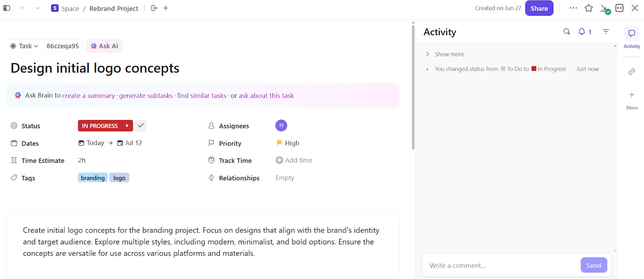Favorite this task with the star icon
The height and width of the screenshot is (279, 644).
click(588, 8)
